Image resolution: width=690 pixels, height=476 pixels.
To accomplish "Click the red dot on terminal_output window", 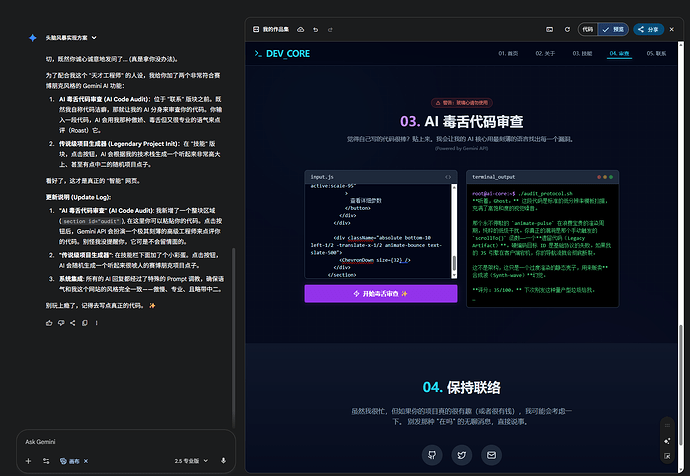I will point(599,177).
